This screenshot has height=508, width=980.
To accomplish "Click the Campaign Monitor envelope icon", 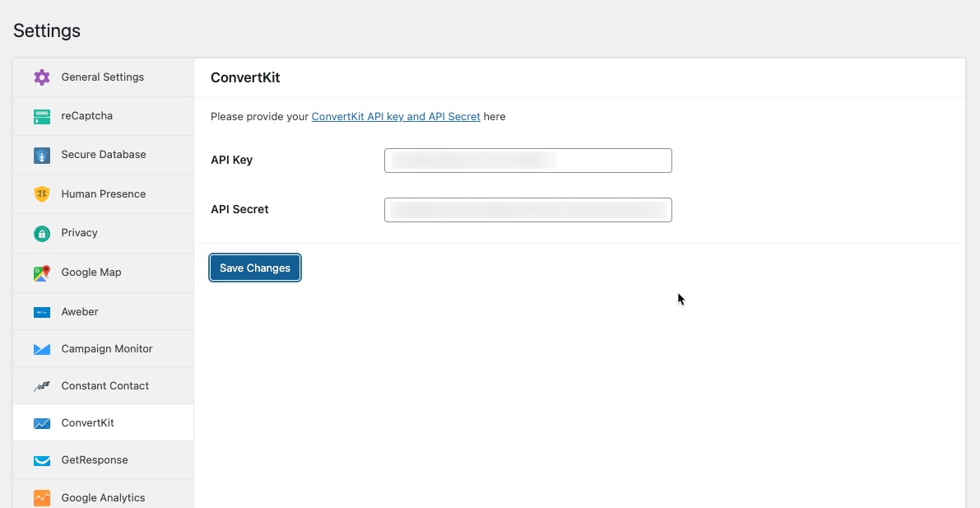I will 42,349.
